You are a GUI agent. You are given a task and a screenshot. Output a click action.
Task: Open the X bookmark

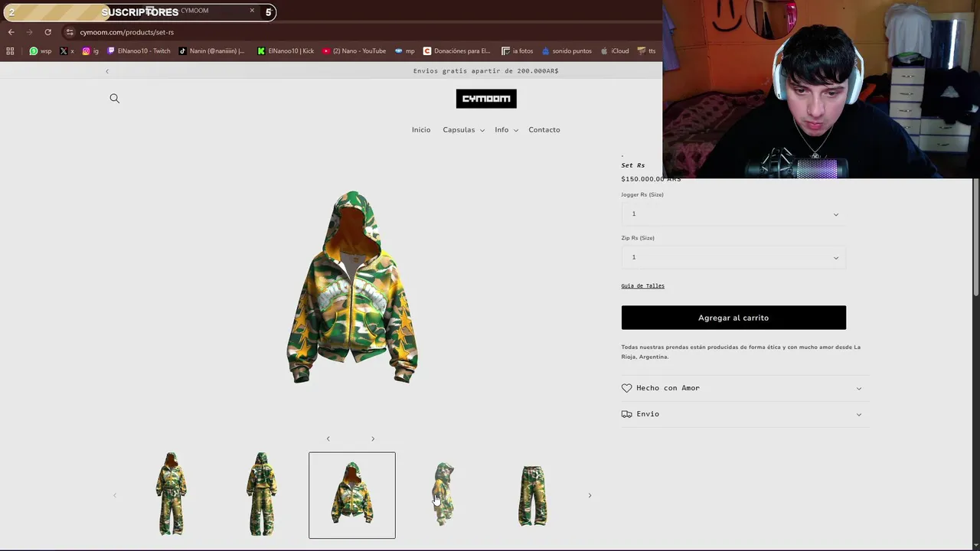(x=67, y=51)
